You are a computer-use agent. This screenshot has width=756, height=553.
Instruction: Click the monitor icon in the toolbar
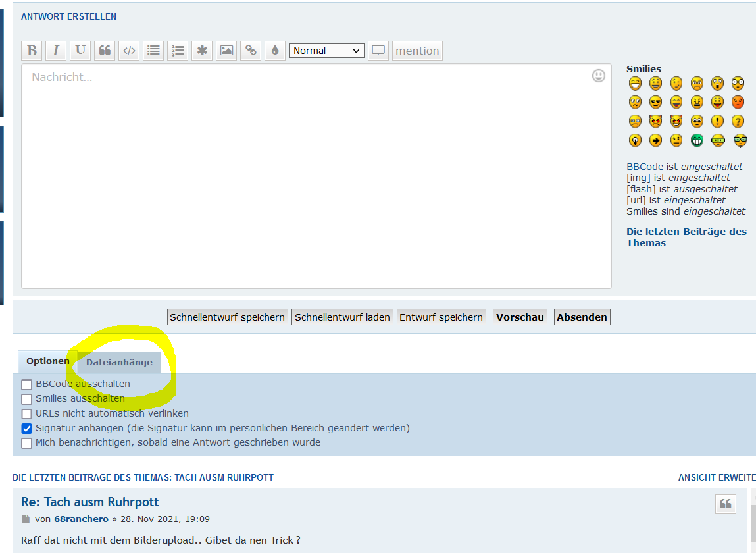(x=378, y=51)
